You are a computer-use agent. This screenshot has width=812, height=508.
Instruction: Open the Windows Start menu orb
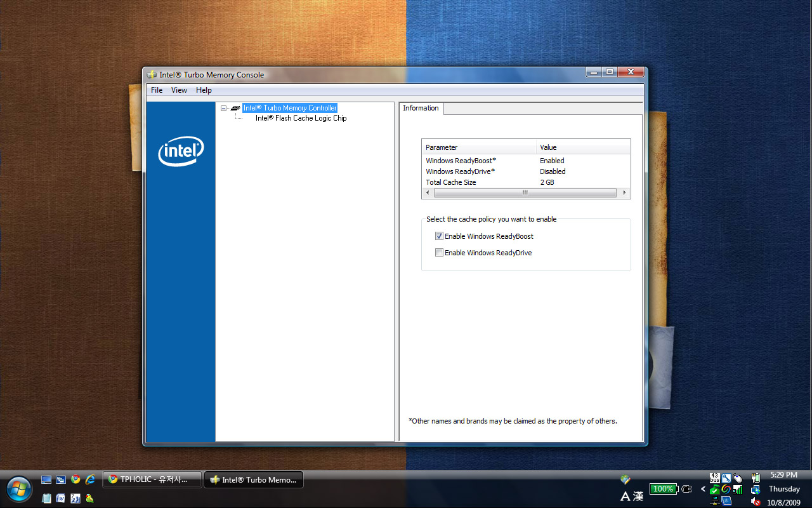click(19, 489)
